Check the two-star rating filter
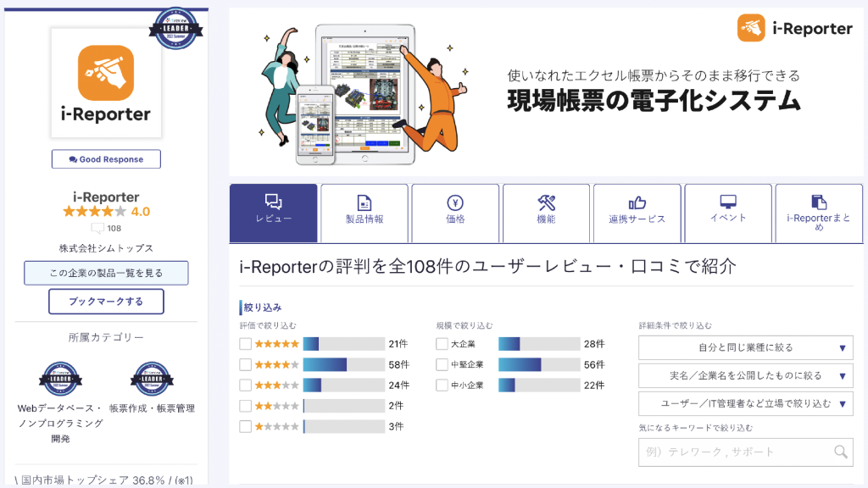The width and height of the screenshot is (868, 488). 245,406
